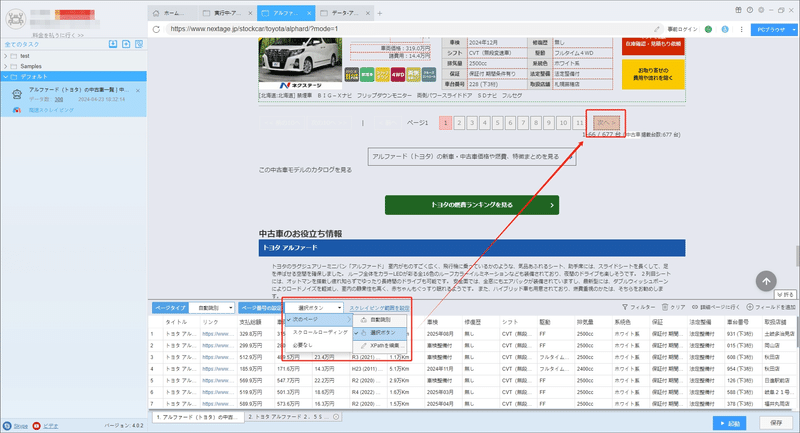Viewport: 800px width, 433px height.
Task: Open the 選択ボタン pagination dropdown
Action: coord(313,308)
